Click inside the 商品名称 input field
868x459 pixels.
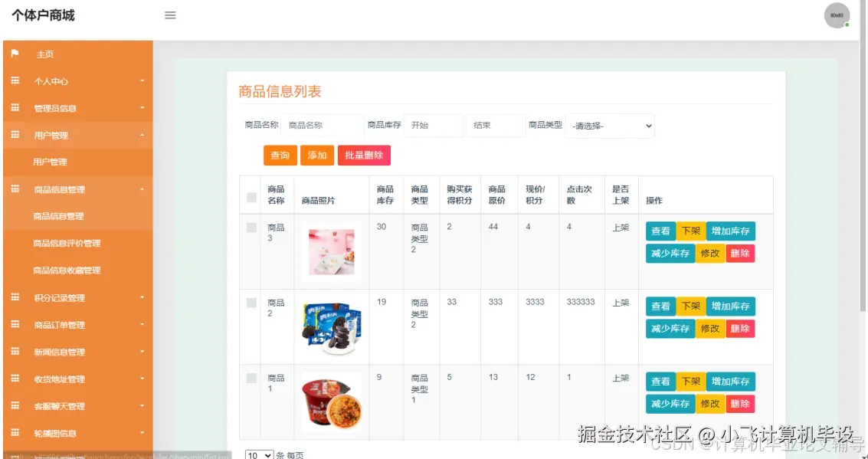click(x=321, y=125)
